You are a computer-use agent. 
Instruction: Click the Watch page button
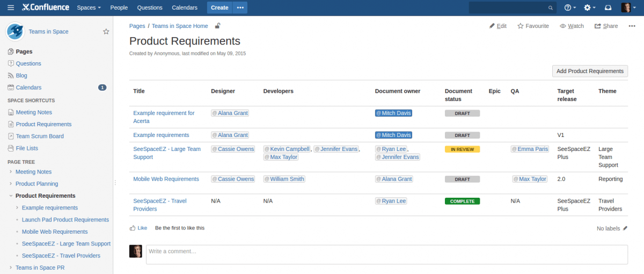572,26
